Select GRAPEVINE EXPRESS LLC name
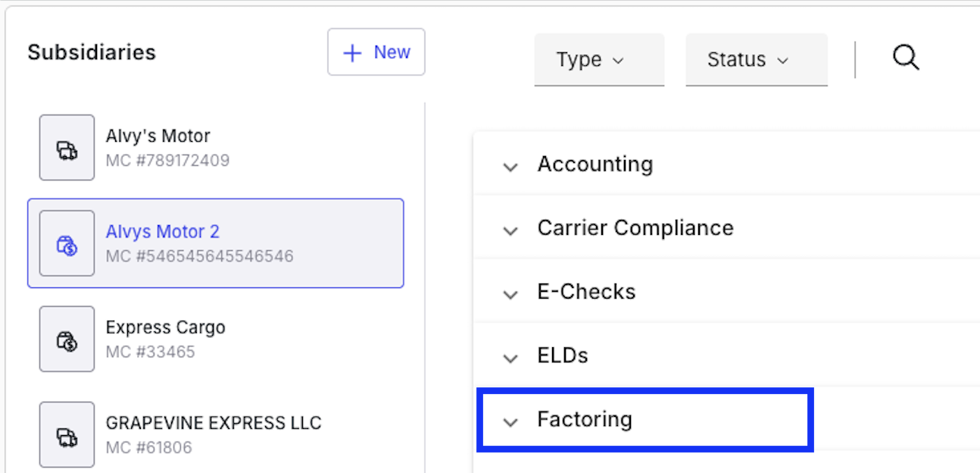 click(214, 423)
